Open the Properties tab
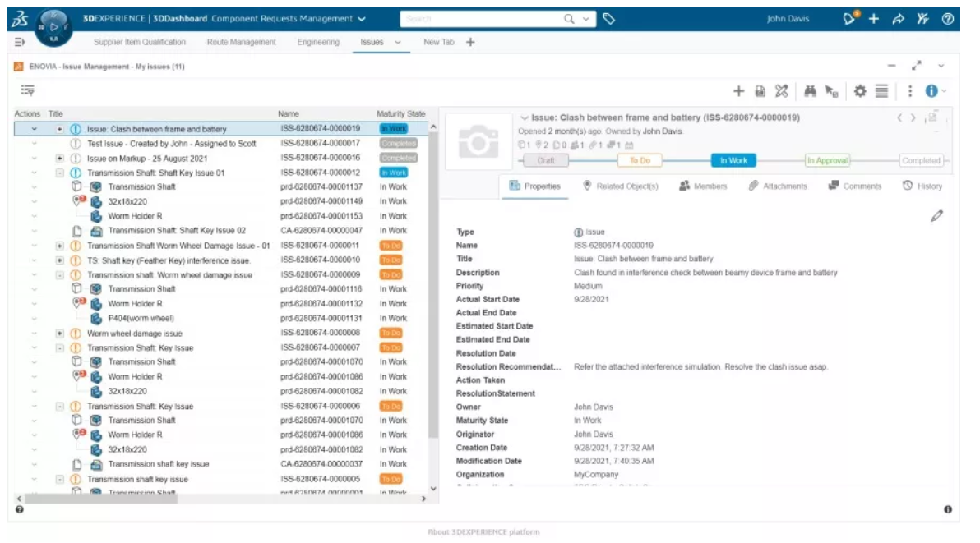Image resolution: width=980 pixels, height=543 pixels. pos(535,186)
